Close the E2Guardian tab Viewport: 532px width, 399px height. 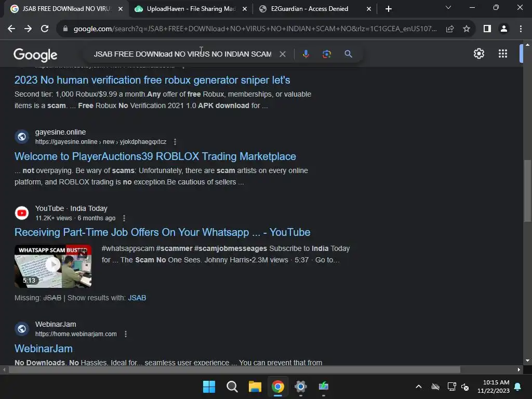[x=369, y=9]
